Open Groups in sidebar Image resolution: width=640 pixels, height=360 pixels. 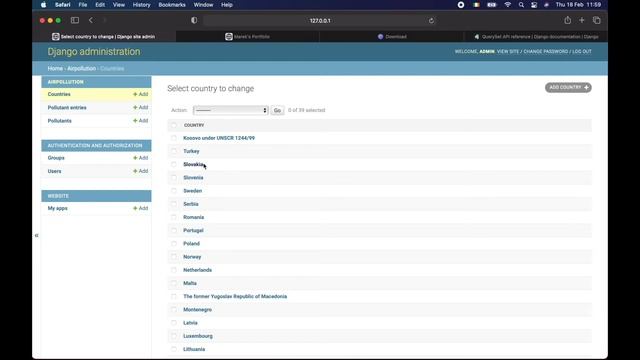(x=56, y=158)
